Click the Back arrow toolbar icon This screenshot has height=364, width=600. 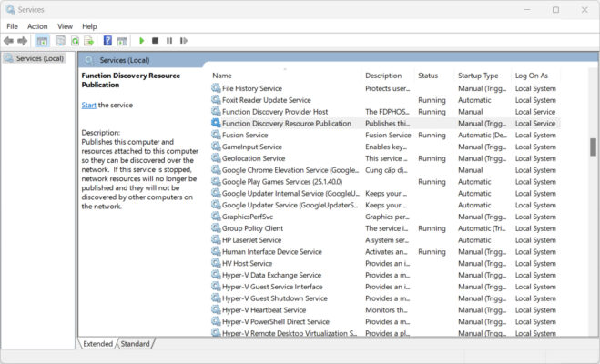[x=9, y=41]
